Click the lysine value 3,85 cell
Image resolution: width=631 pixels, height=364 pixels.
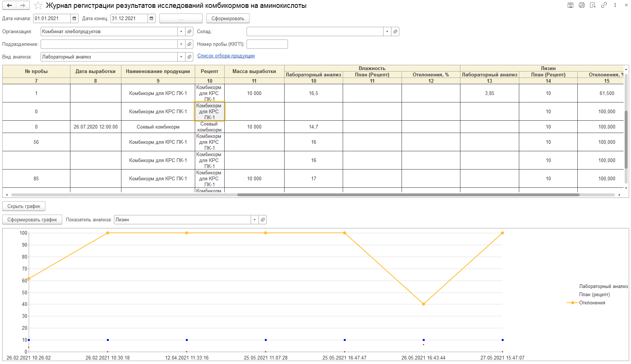point(489,94)
